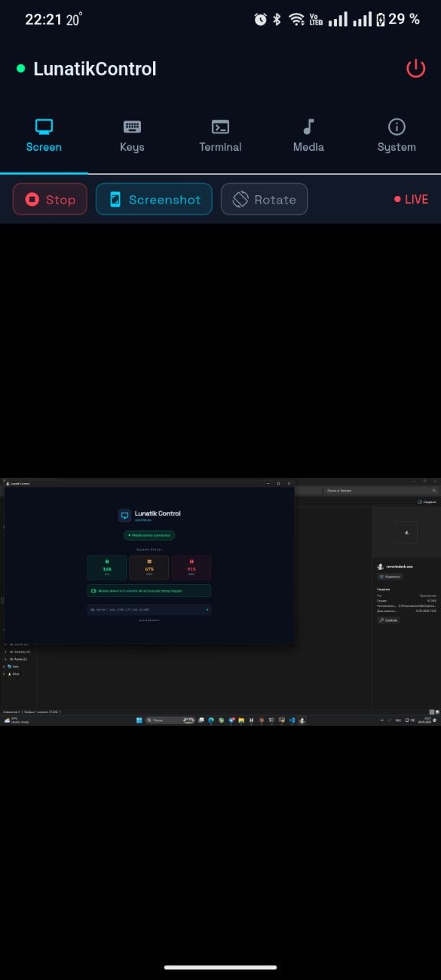Select the 67% RAM status card
441x980 pixels.
149,567
